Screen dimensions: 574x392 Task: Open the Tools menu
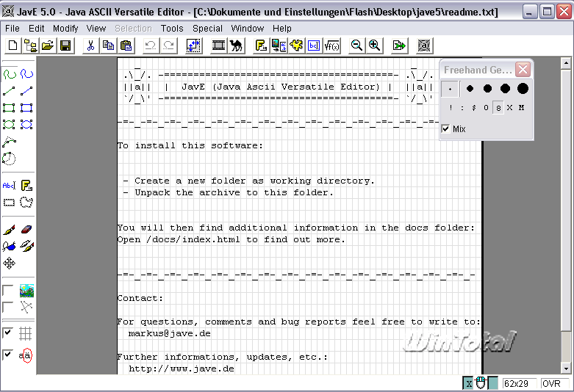(x=172, y=29)
